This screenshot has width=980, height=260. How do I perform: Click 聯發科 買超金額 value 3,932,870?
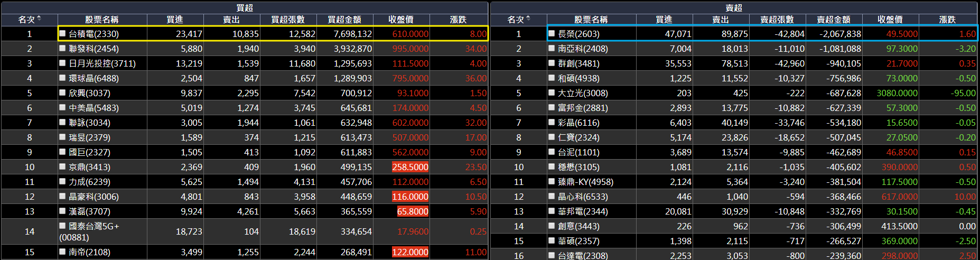[x=353, y=49]
